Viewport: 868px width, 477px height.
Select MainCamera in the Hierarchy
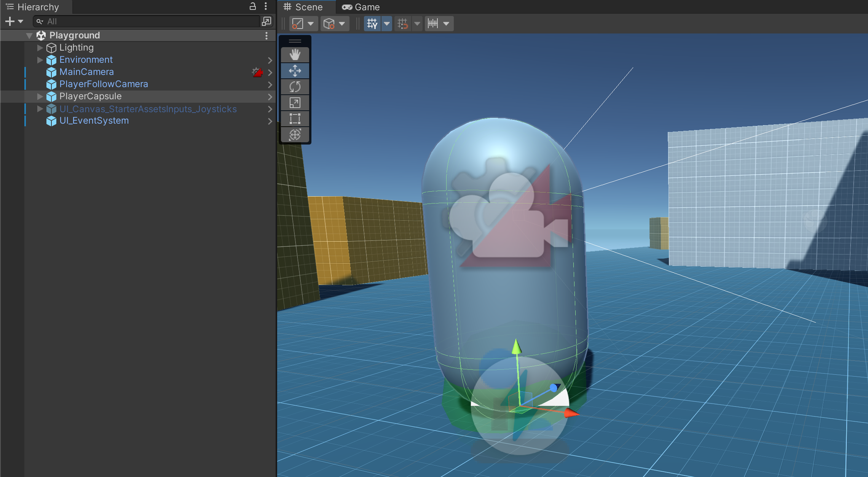click(86, 72)
